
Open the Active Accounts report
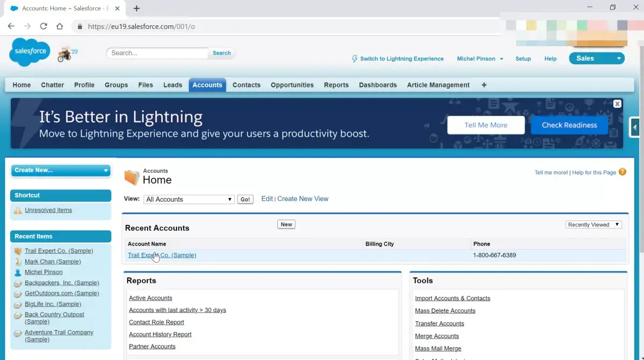151,298
